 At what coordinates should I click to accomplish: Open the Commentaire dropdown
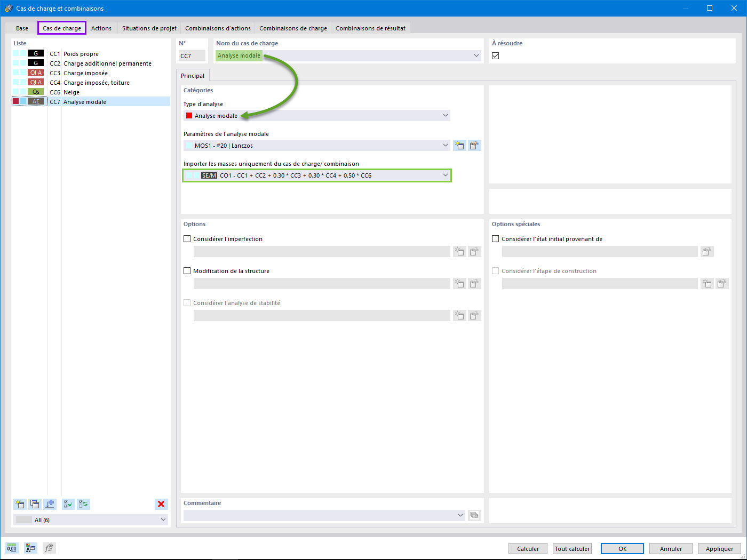pyautogui.click(x=461, y=515)
